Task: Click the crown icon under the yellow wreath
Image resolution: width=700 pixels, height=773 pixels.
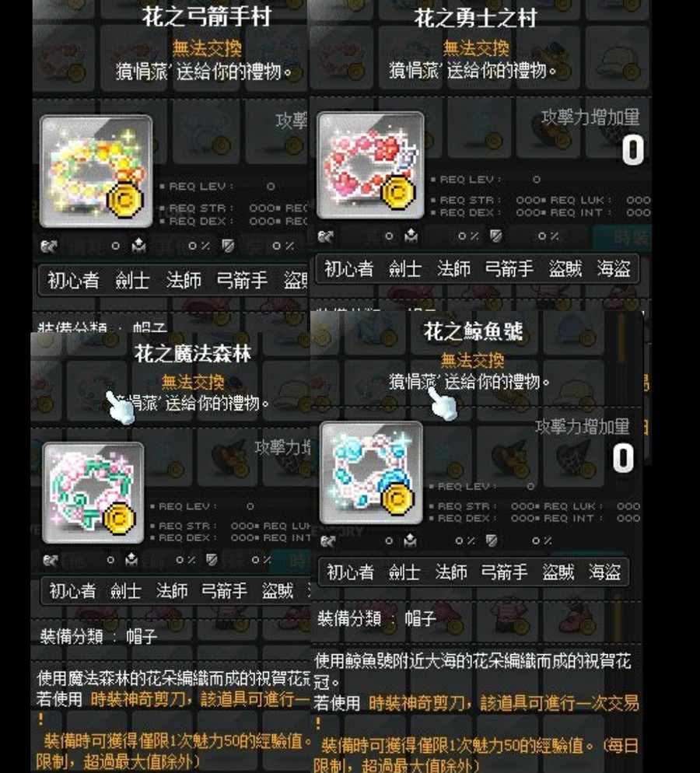Action: (x=138, y=246)
